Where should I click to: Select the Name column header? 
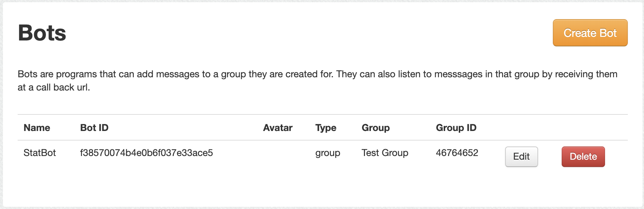[x=37, y=128]
